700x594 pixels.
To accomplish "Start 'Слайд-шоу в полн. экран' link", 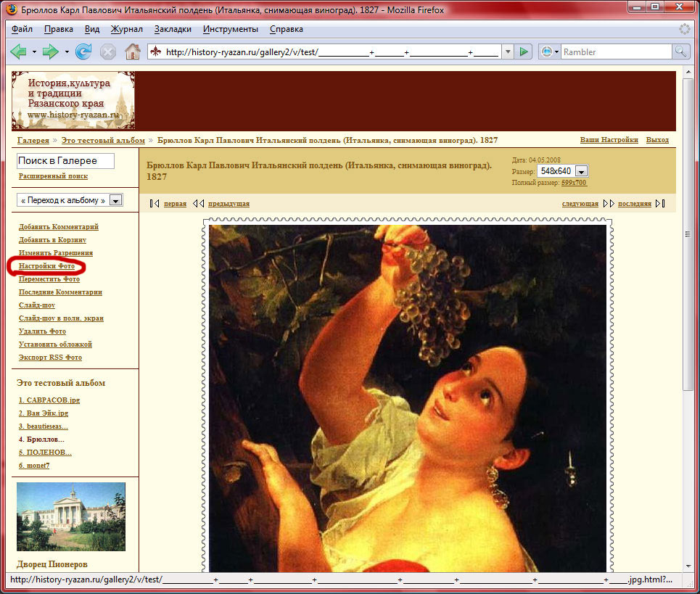I will pyautogui.click(x=61, y=318).
